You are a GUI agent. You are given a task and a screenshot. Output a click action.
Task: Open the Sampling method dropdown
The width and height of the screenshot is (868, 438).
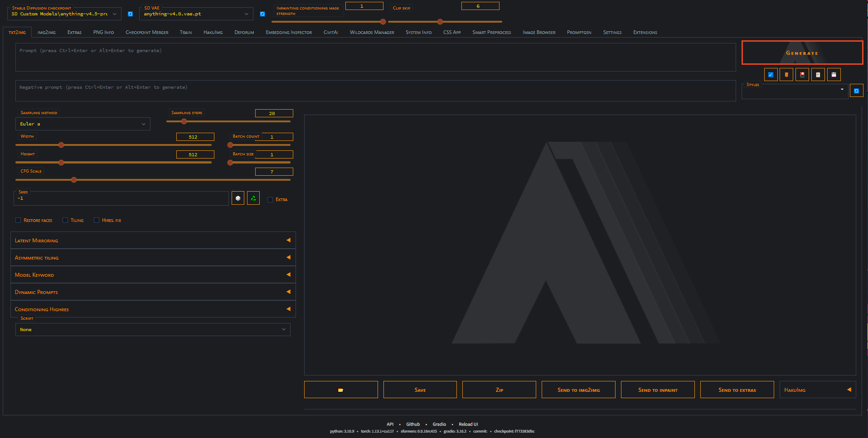82,124
